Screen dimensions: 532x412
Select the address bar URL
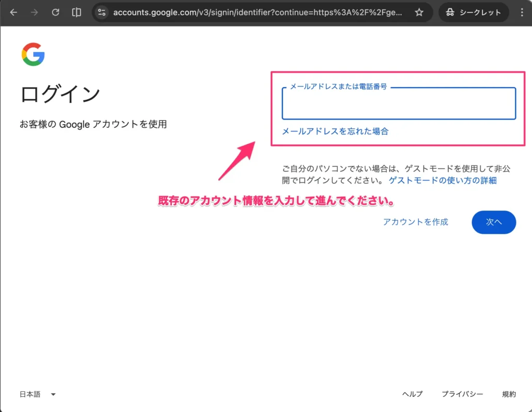258,12
